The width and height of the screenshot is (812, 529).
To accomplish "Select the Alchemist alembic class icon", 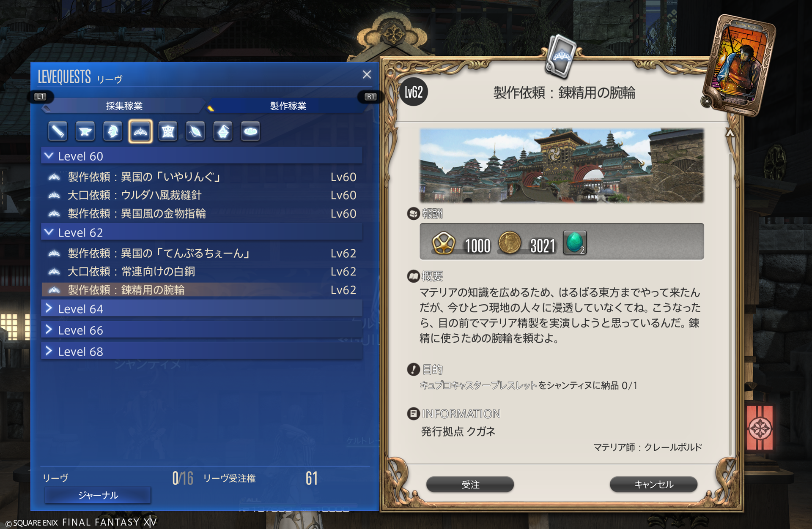I will (x=223, y=131).
